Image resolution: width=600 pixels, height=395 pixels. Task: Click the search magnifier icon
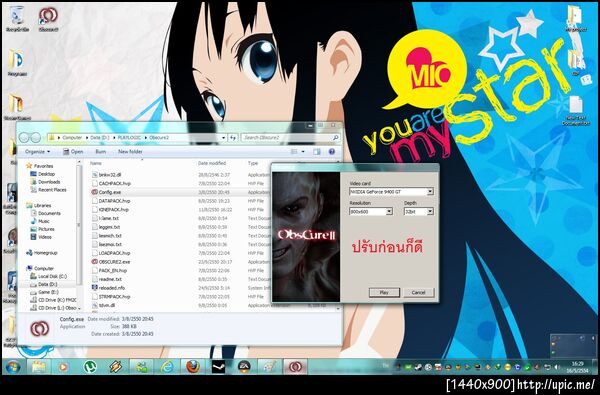pyautogui.click(x=336, y=137)
